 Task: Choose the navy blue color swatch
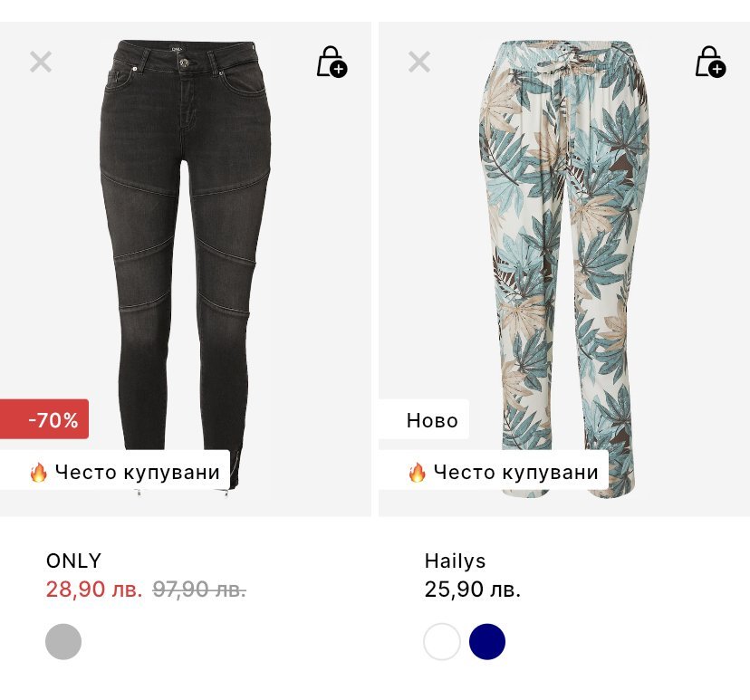(x=487, y=642)
